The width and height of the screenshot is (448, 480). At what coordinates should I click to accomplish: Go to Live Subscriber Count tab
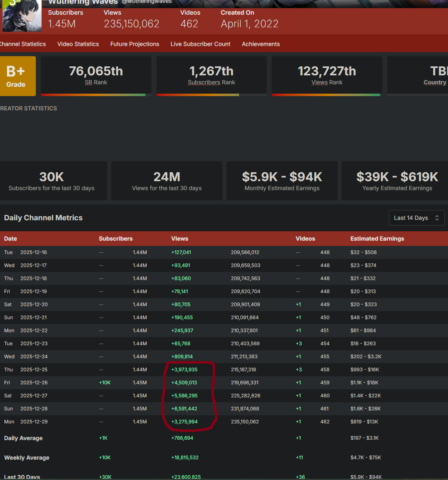pos(200,44)
